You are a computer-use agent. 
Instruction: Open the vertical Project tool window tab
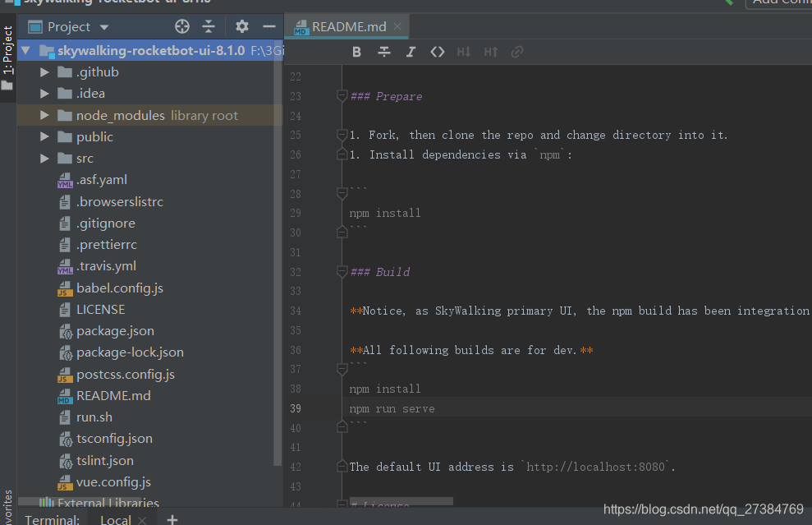click(x=7, y=50)
